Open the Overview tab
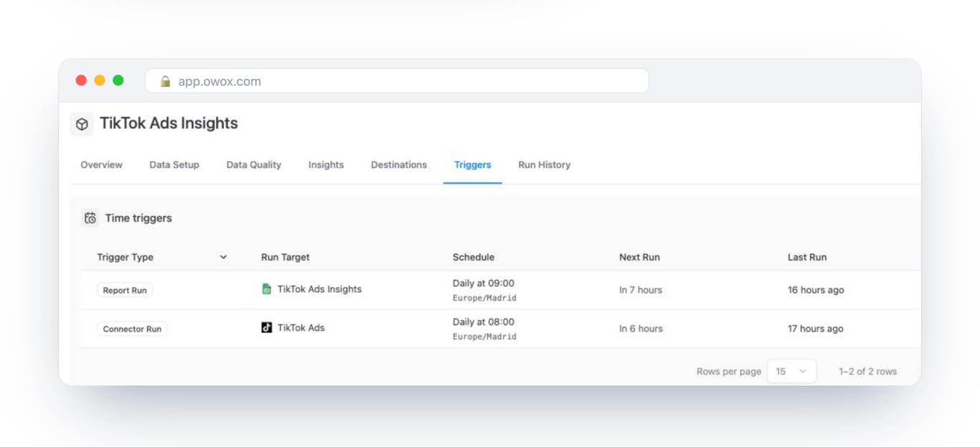This screenshot has height=447, width=980. (x=101, y=165)
